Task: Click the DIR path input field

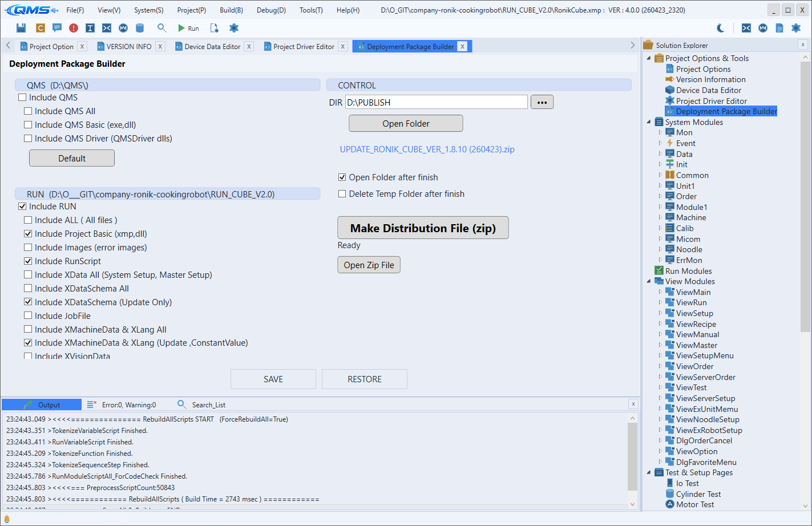Action: click(437, 103)
